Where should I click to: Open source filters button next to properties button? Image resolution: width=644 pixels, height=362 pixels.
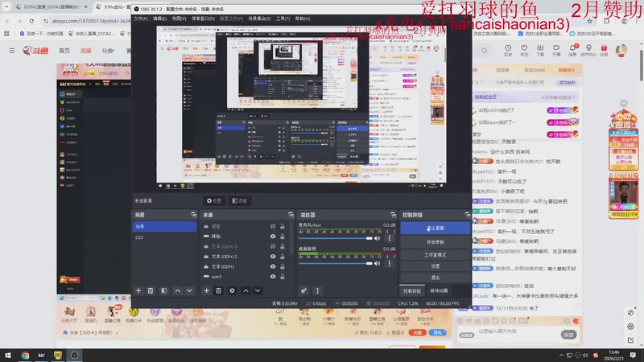click(x=239, y=200)
